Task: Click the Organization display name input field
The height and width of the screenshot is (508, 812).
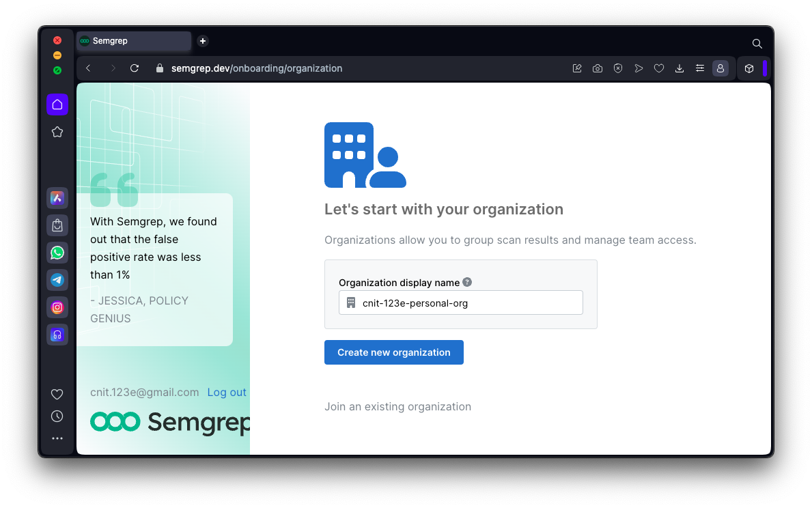Action: [461, 302]
